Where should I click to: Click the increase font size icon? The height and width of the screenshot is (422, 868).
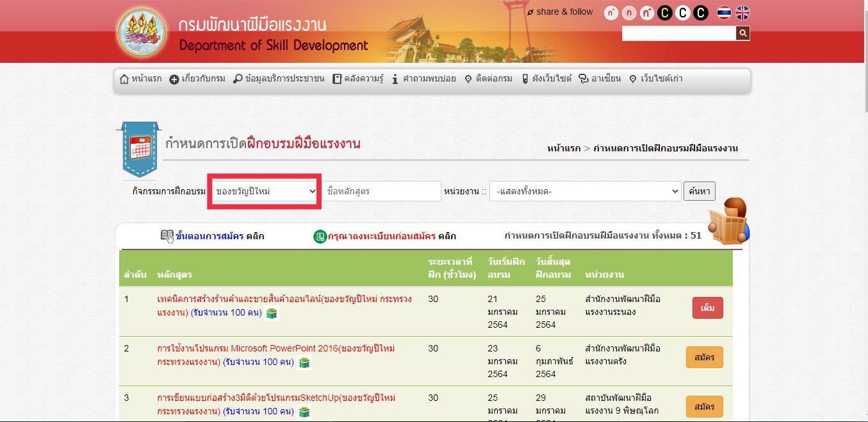click(x=647, y=13)
